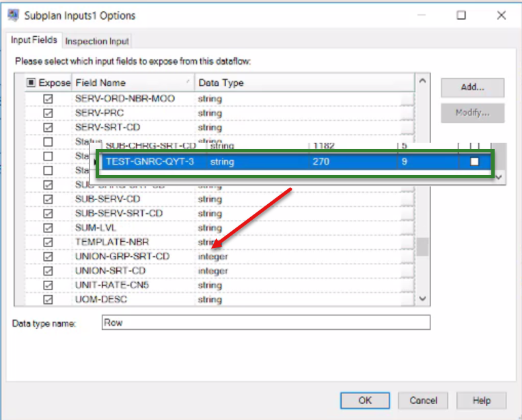The image size is (522, 420).
Task: Select the SUB-SERV-SRT-CD field name
Action: pyautogui.click(x=119, y=213)
